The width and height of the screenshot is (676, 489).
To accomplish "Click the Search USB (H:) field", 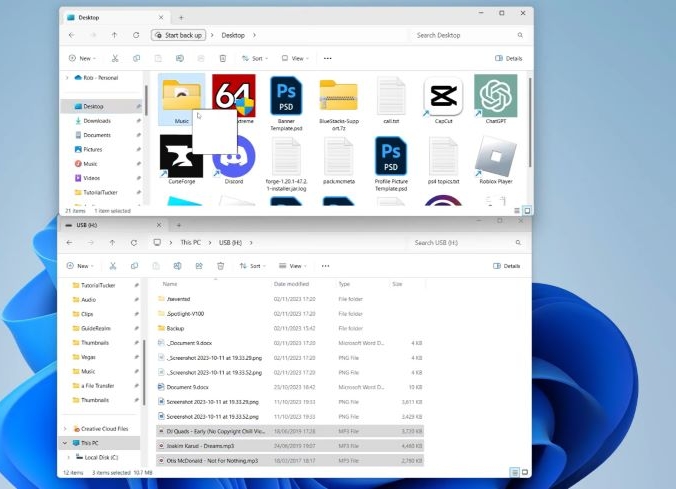I will tap(466, 243).
